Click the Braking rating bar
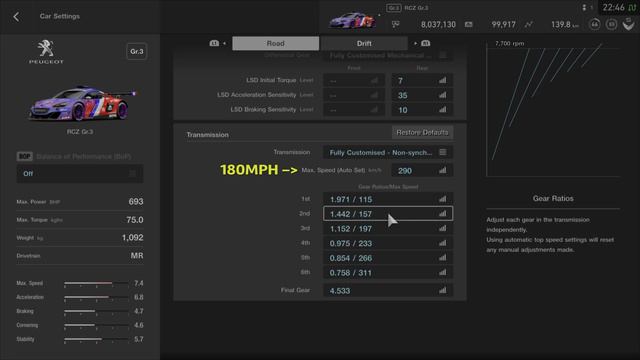Image resolution: width=640 pixels, height=360 pixels. coord(96,311)
